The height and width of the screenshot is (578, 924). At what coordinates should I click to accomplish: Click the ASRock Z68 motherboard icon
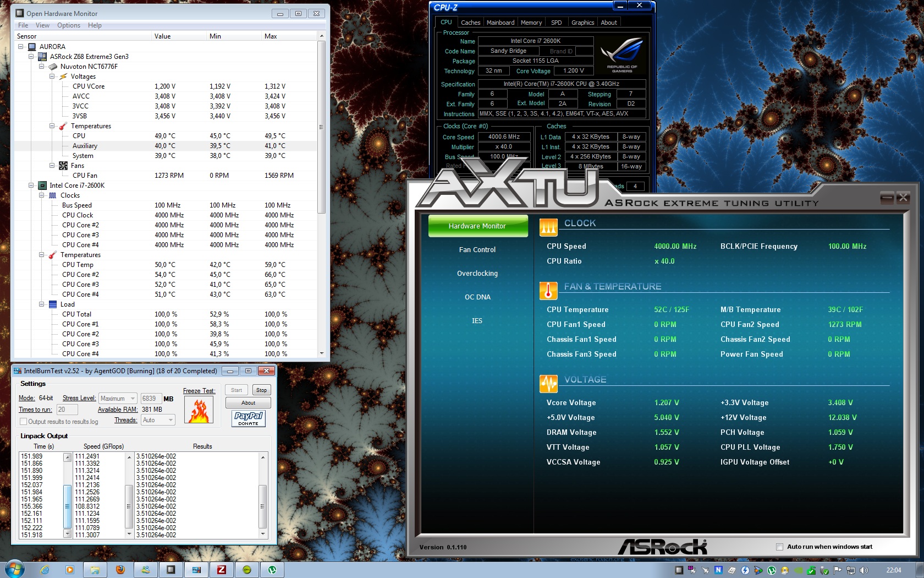pyautogui.click(x=42, y=57)
